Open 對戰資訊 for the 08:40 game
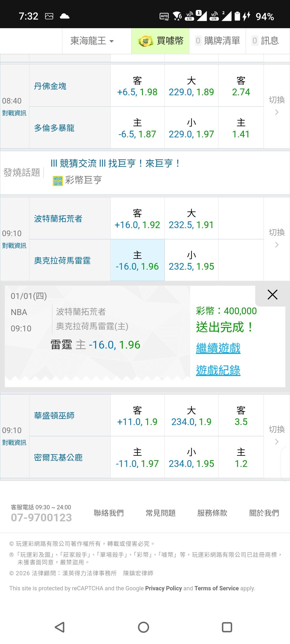This screenshot has height=644, width=290. (14, 113)
